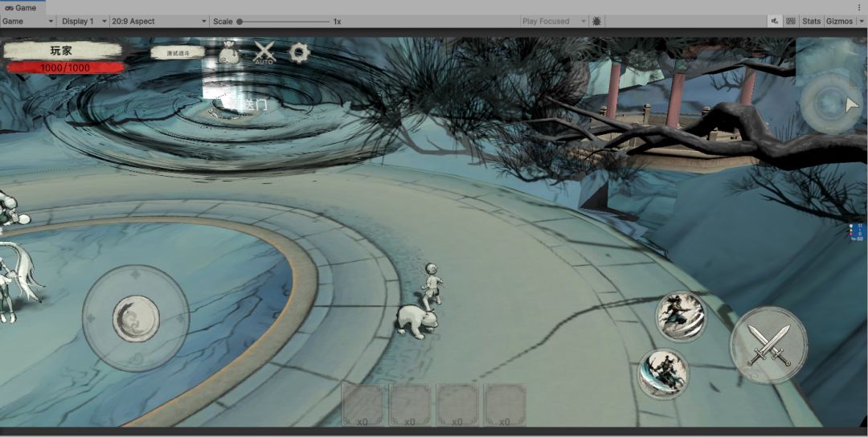Click the Stats button

click(811, 21)
